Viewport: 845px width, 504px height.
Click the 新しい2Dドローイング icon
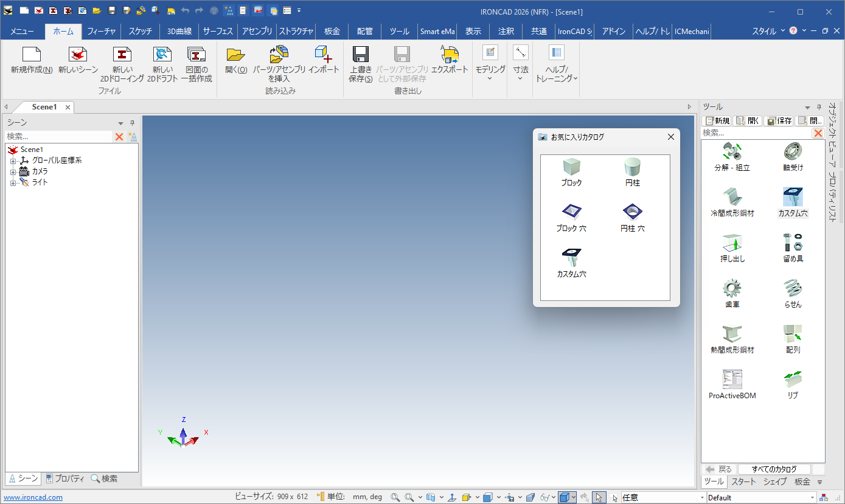pos(122,54)
